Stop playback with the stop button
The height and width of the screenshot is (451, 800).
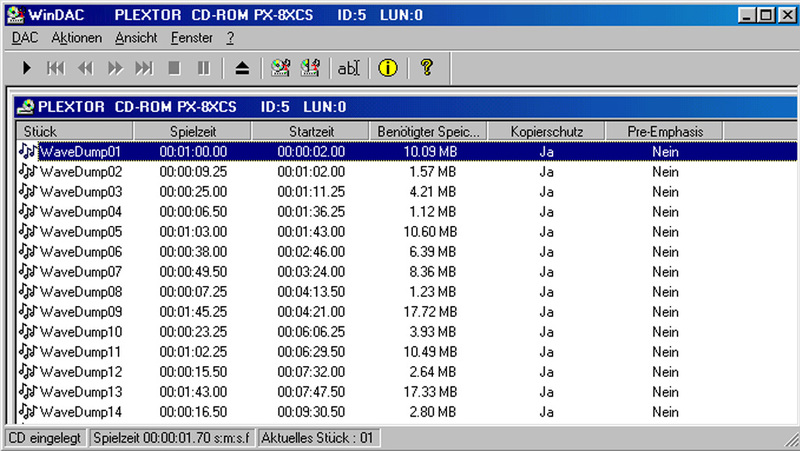pos(174,68)
